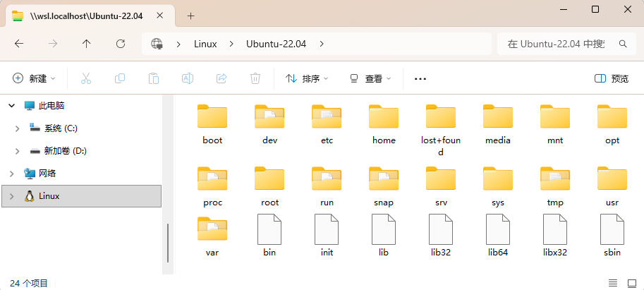The image size is (644, 290).
Task: Select the proc folder
Action: click(212, 186)
